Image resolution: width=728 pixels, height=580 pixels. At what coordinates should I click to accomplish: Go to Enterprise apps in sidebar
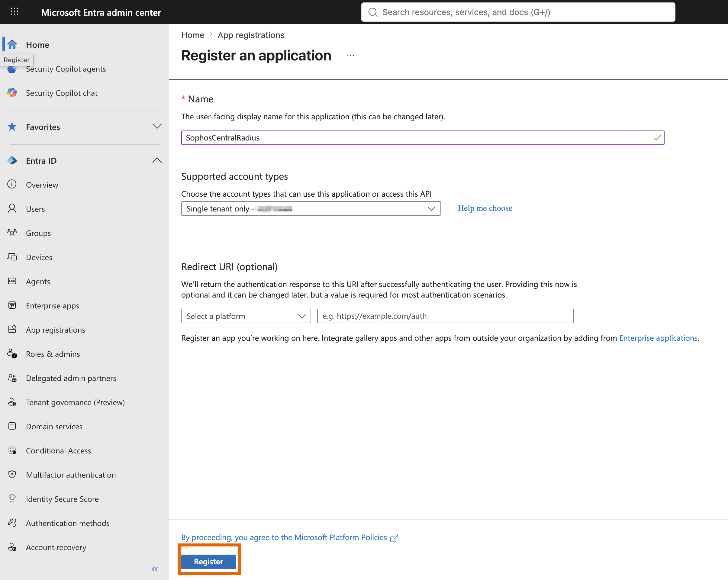tap(53, 305)
